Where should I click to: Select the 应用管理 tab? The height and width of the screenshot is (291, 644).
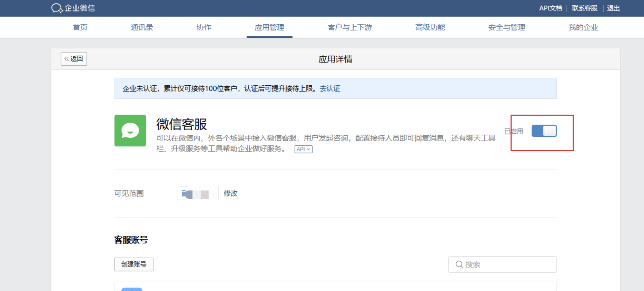[x=269, y=27]
